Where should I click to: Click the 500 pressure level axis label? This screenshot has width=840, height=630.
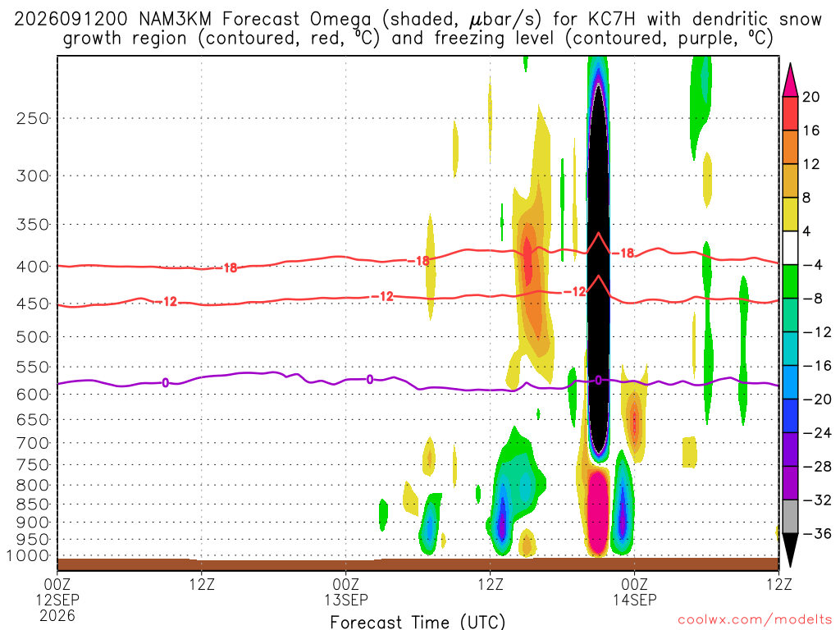(33, 337)
